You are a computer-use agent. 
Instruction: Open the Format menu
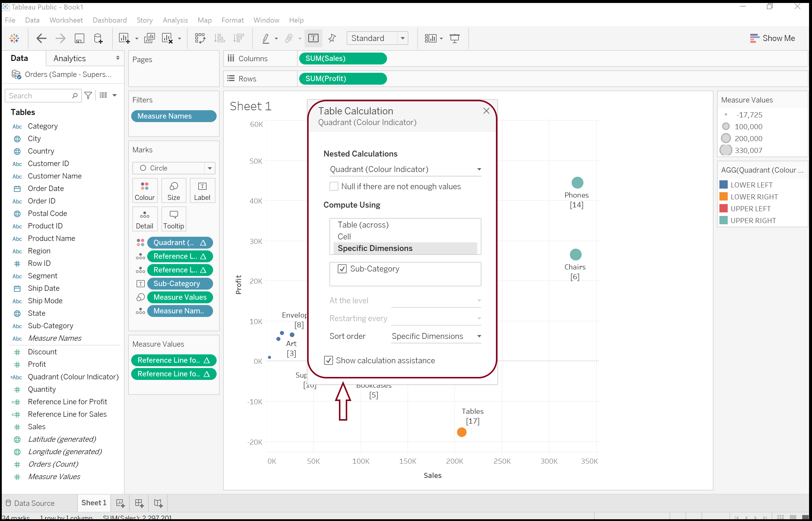tap(233, 20)
